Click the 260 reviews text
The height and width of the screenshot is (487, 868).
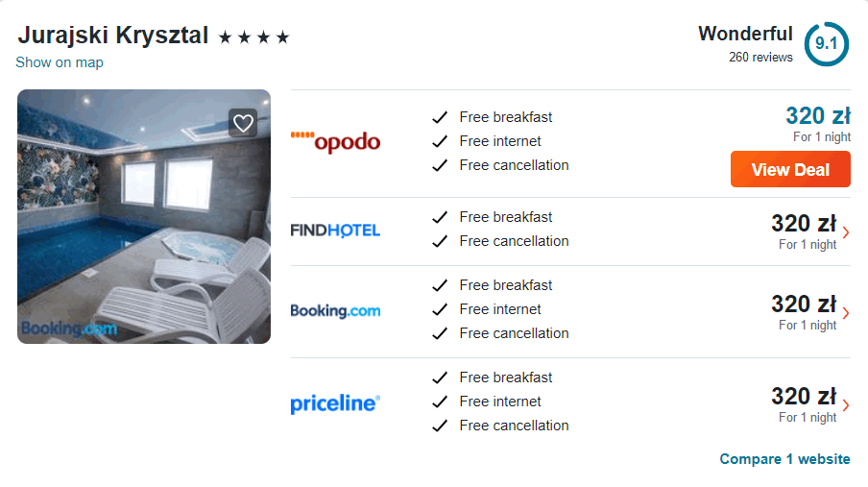(x=760, y=57)
